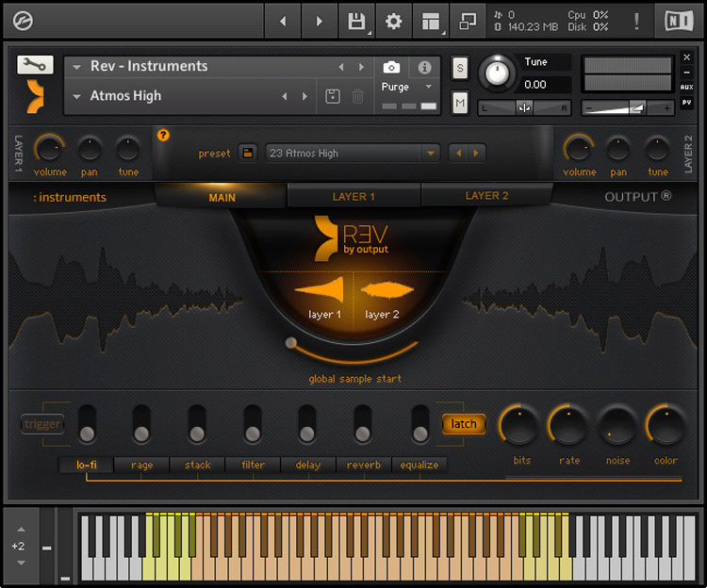
Task: Click the Kontakt logo icon
Action: (x=23, y=21)
